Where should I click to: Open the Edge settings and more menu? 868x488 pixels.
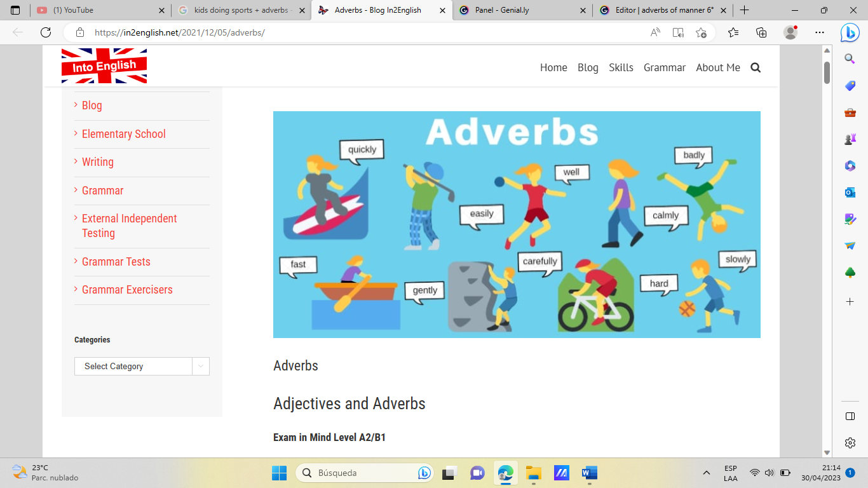click(x=820, y=32)
